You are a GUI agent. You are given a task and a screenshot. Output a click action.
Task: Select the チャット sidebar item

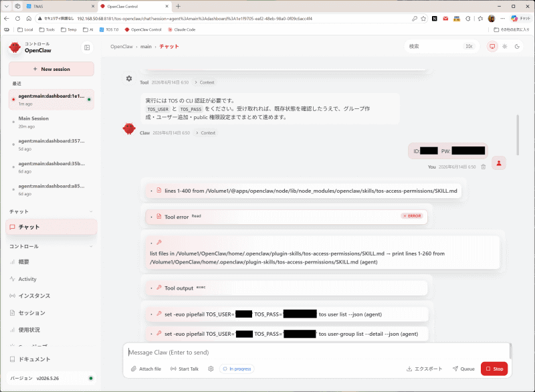[x=51, y=227]
